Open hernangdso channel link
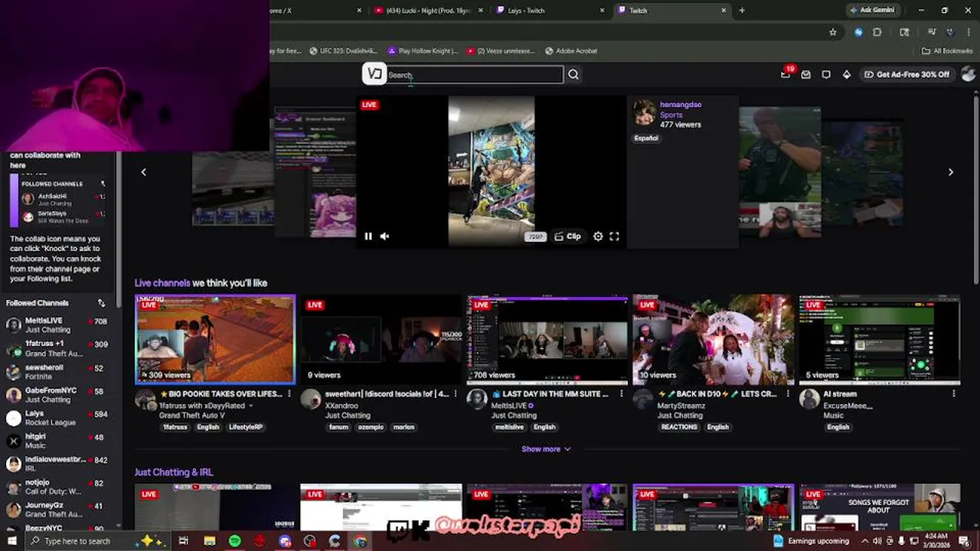Screen dimensions: 980x551 (x=680, y=105)
